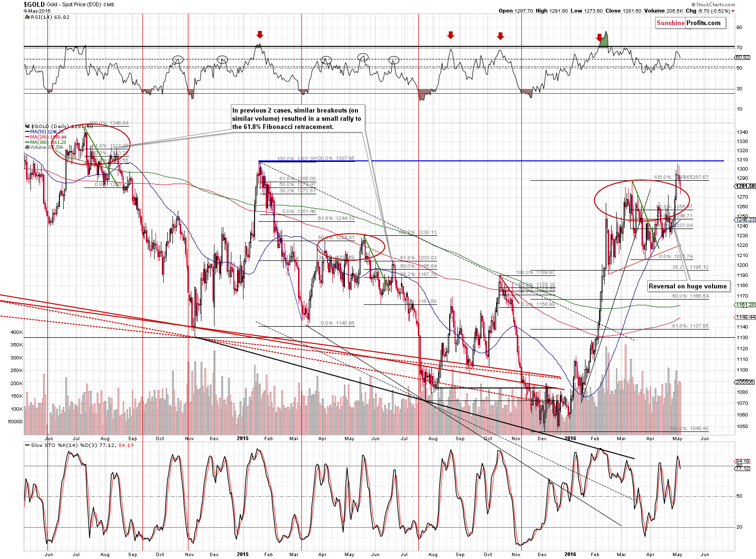Open the Sunshine Profits.com logo link

690,23
